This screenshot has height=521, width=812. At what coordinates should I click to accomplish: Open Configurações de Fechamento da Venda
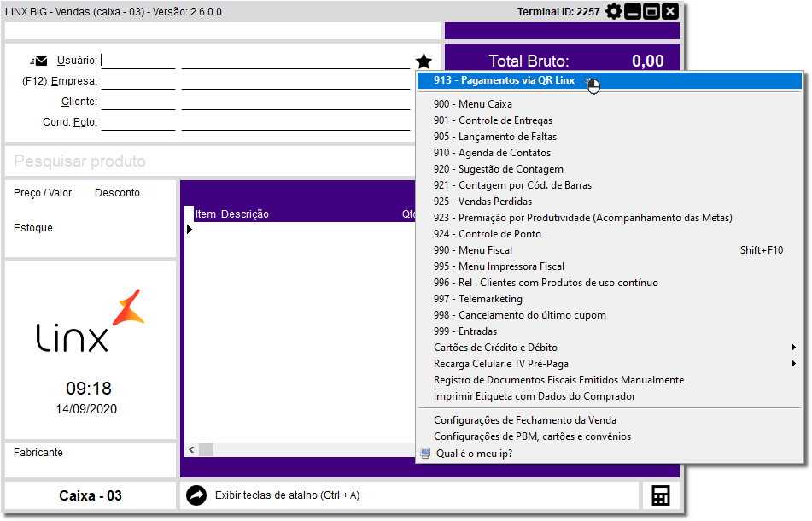[610, 420]
